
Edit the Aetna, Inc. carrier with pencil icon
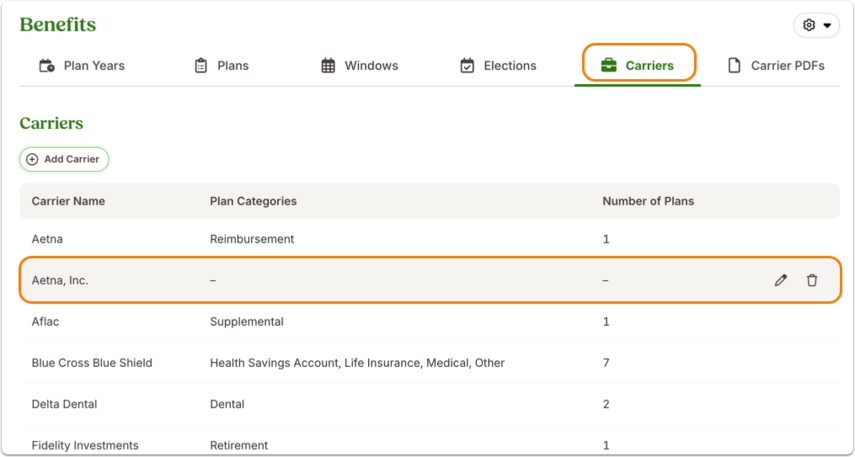click(x=781, y=280)
